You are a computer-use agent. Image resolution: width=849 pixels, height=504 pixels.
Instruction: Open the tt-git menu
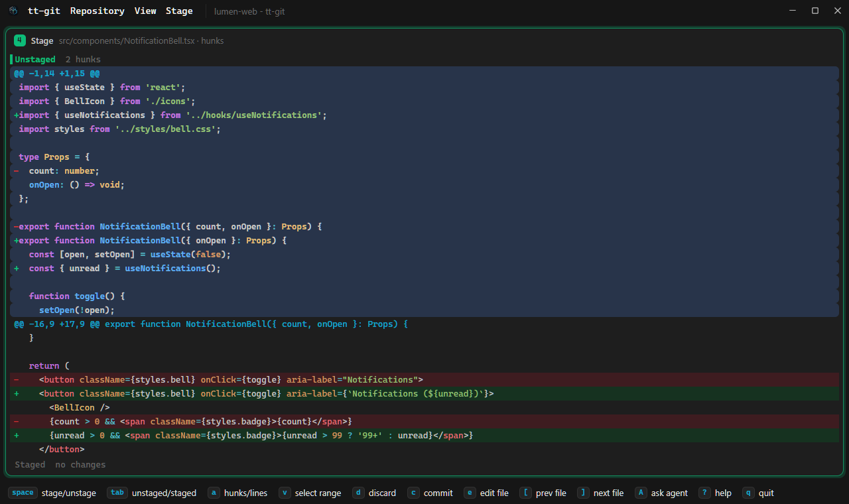coord(44,11)
